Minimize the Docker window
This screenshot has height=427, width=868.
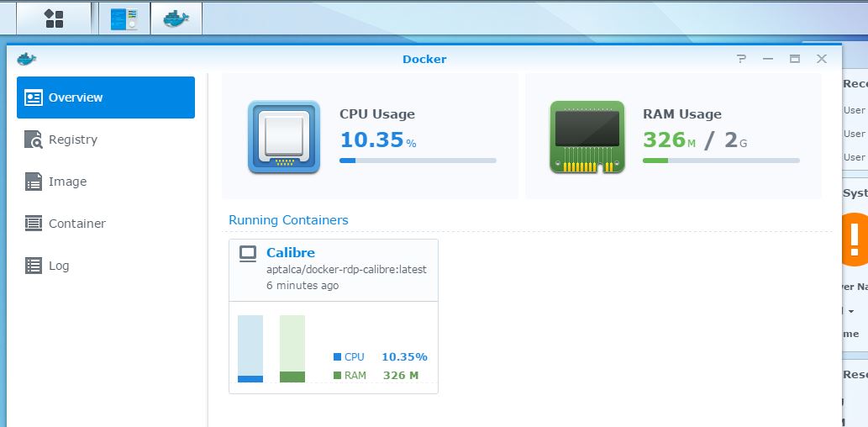click(768, 59)
